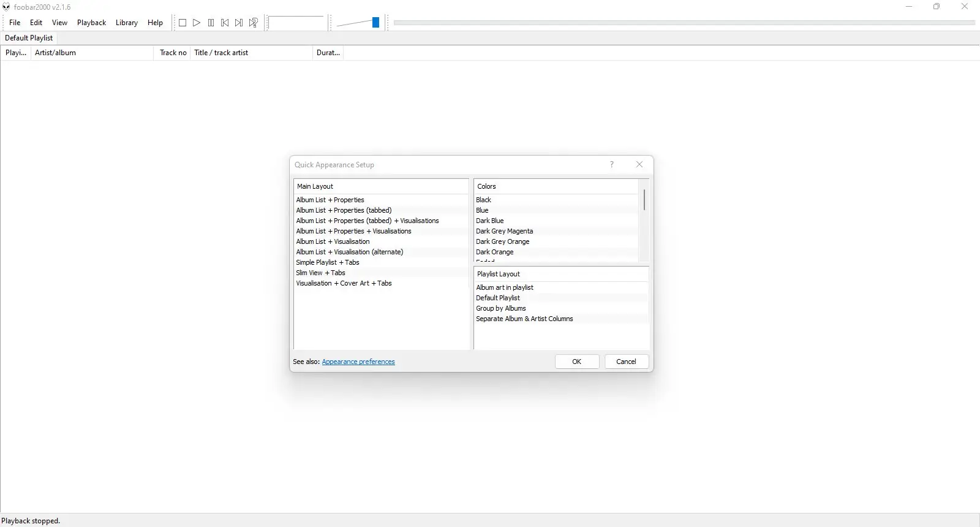This screenshot has width=980, height=527.
Task: Switch to the Default Playlist tab
Action: (29, 38)
